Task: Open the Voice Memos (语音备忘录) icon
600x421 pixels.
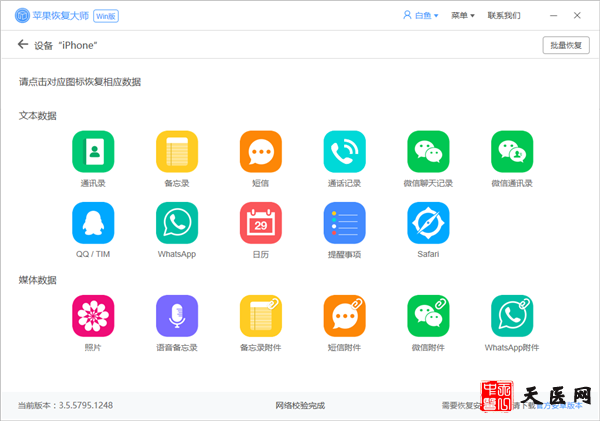Action: (x=177, y=316)
